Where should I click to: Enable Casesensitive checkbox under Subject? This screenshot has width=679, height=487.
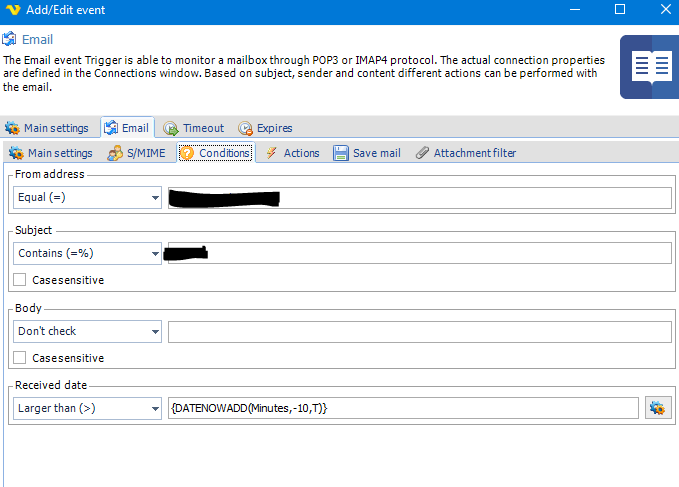21,280
